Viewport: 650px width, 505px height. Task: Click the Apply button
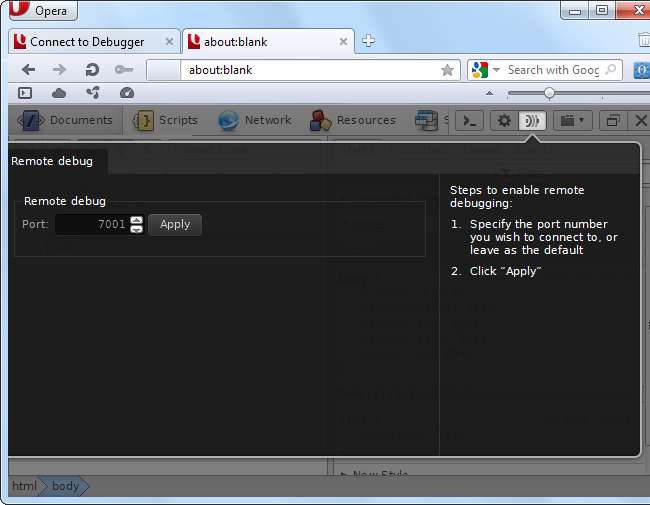tap(175, 224)
